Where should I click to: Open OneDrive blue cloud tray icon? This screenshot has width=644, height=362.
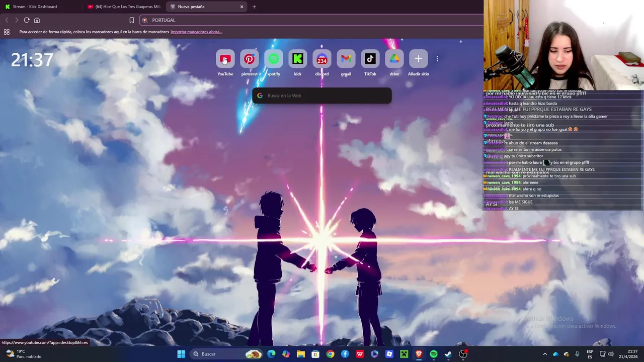click(x=556, y=354)
